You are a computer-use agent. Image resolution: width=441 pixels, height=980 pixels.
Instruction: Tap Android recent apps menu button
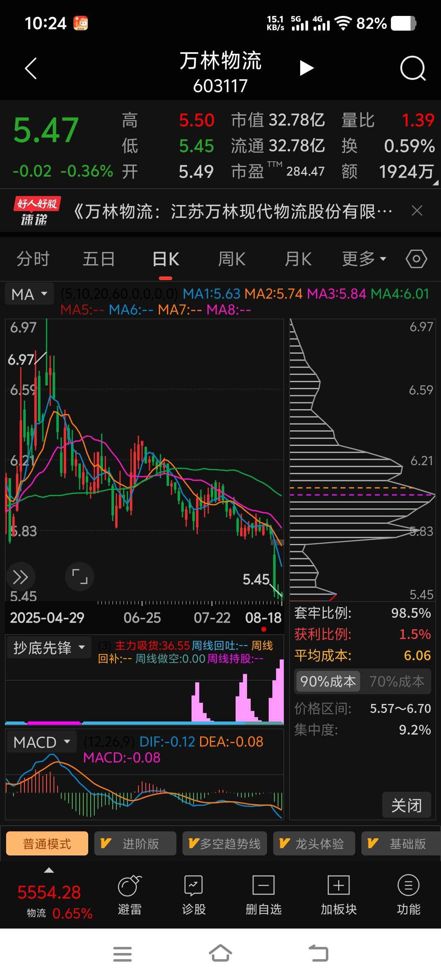click(122, 954)
